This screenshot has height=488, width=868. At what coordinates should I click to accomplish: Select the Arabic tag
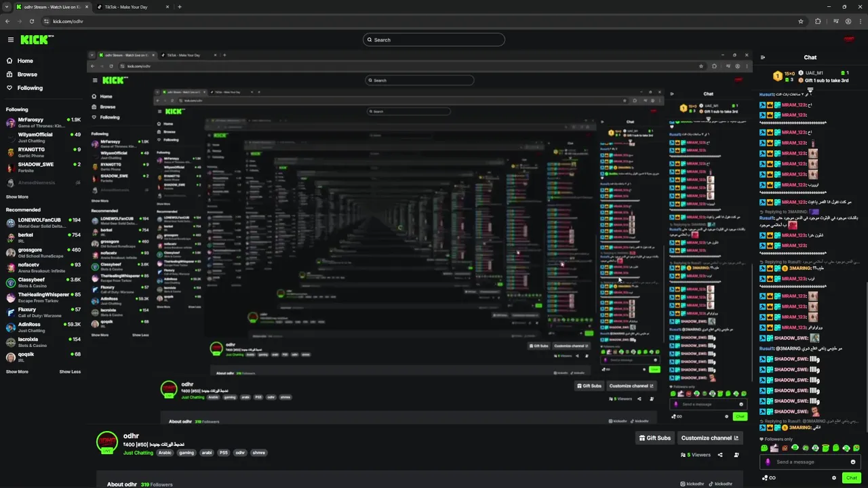coord(165,453)
